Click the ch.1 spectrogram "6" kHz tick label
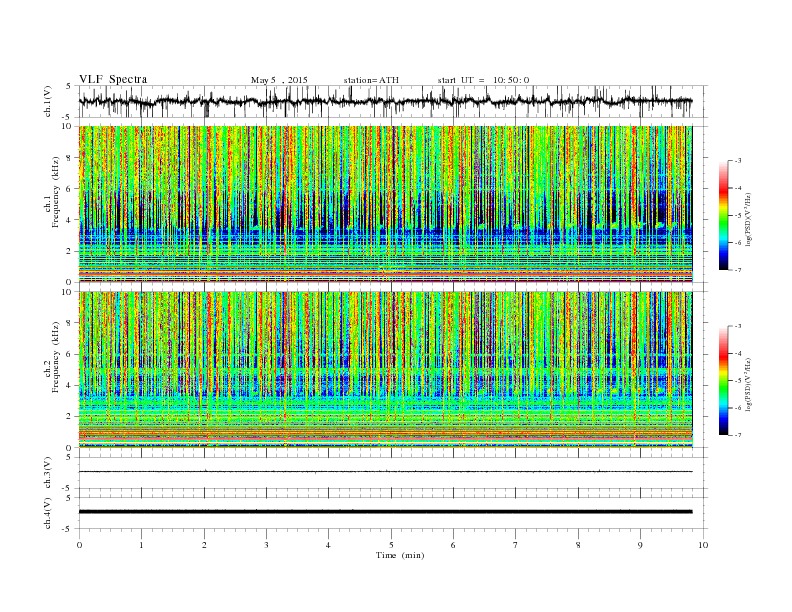792x612 pixels. (x=70, y=189)
